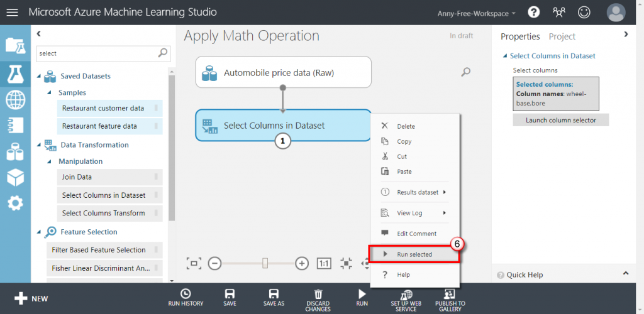This screenshot has width=644, height=314.
Task: Collapse the Saved Datasets tree group
Action: pos(39,76)
